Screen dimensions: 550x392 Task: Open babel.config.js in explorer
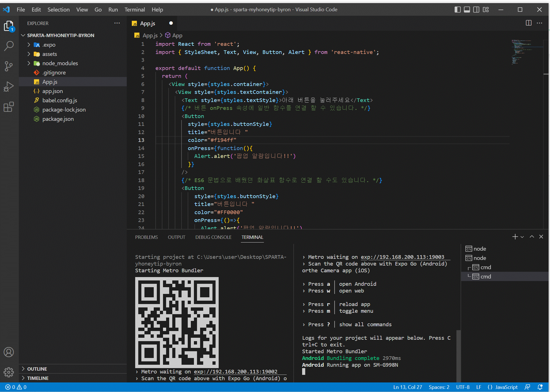pos(73,100)
